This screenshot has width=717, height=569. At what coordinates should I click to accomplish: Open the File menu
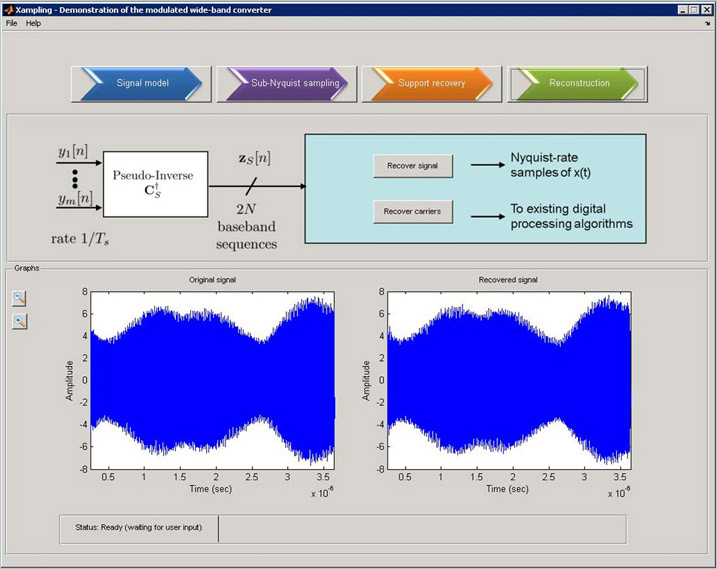(x=11, y=23)
